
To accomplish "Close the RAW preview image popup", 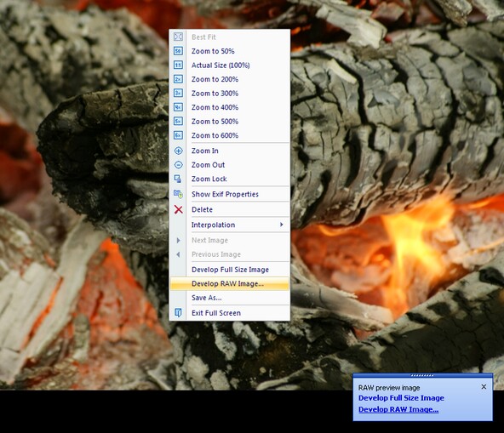I will [x=484, y=387].
